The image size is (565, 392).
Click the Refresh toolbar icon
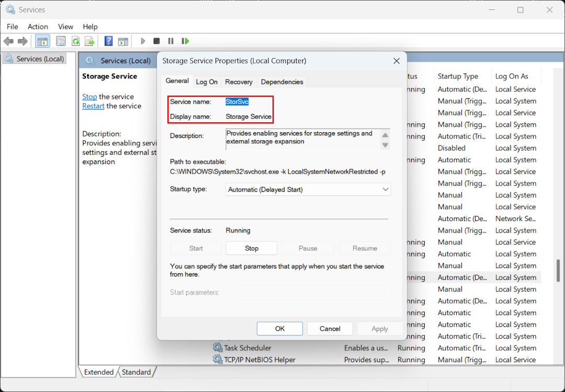point(75,41)
